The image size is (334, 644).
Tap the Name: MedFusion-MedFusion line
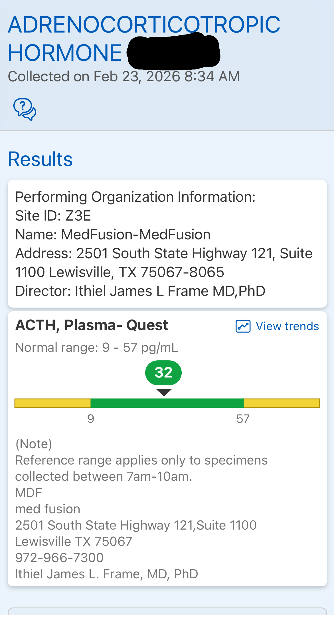(x=113, y=235)
